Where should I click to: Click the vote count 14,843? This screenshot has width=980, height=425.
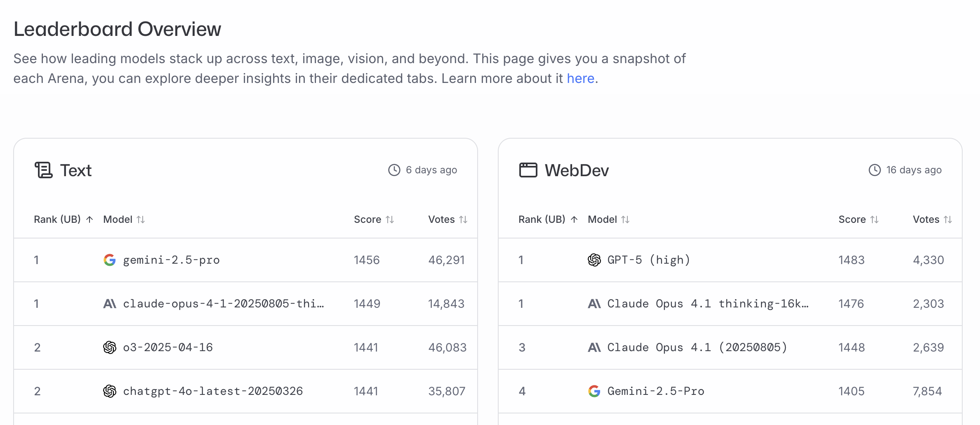[x=446, y=304]
